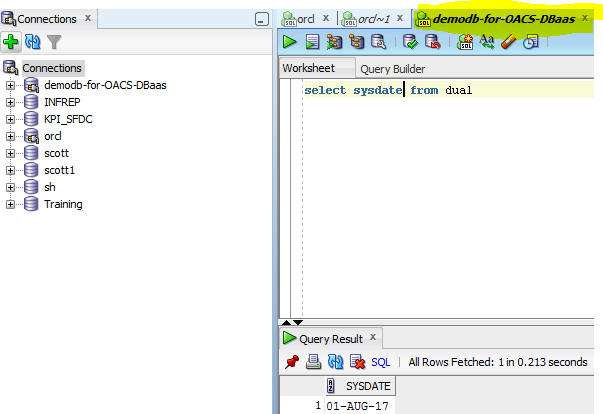Click the SYSDATE column header
603x414 pixels.
368,386
